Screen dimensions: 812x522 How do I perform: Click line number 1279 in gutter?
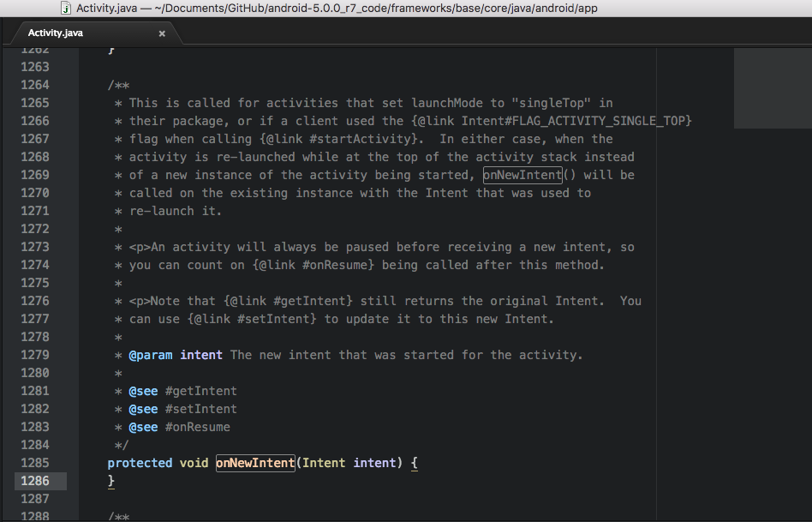(35, 355)
